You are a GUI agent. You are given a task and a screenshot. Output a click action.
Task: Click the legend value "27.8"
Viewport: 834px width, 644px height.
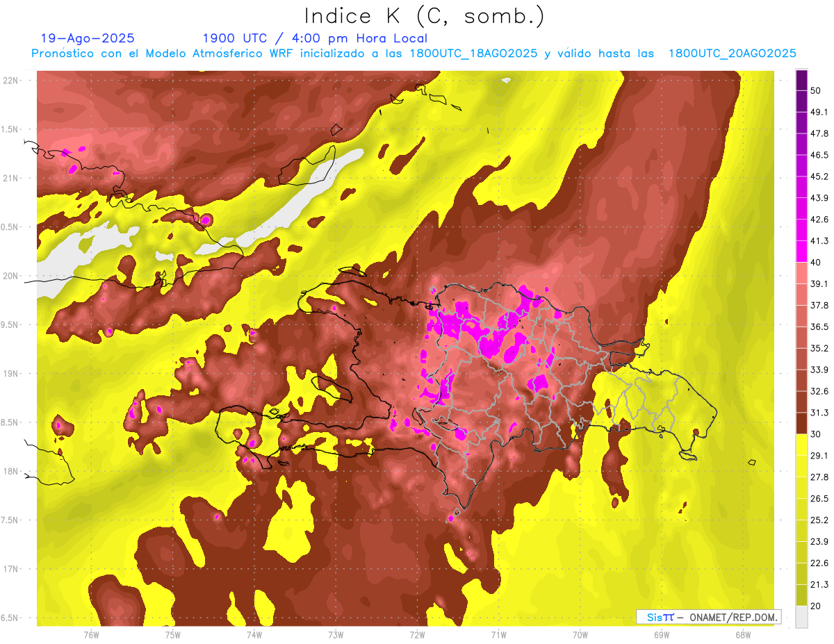pos(819,477)
